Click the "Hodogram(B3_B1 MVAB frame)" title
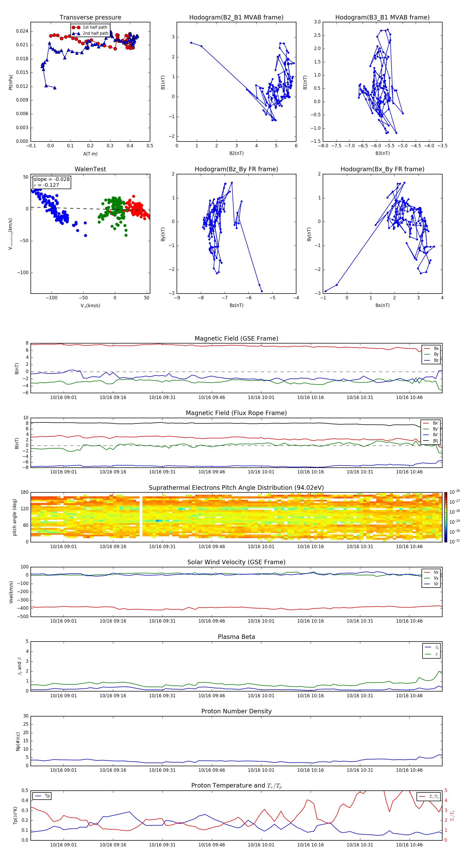473x868 pixels. [x=382, y=17]
